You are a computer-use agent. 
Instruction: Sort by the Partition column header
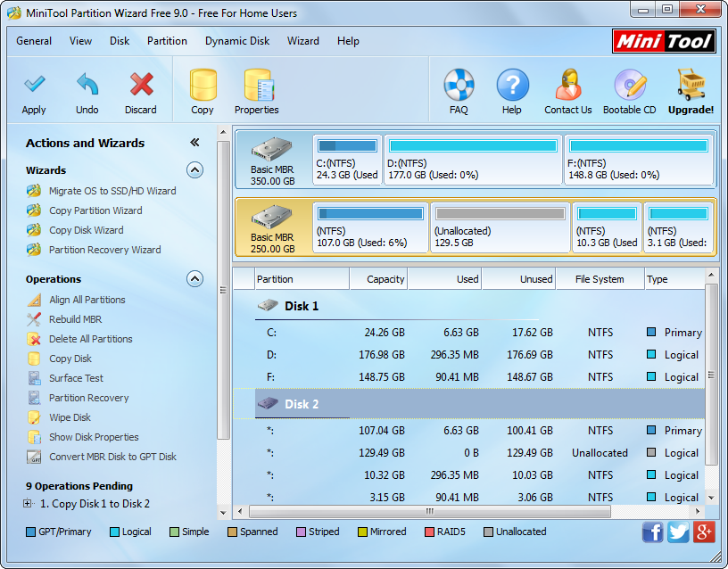[x=302, y=279]
